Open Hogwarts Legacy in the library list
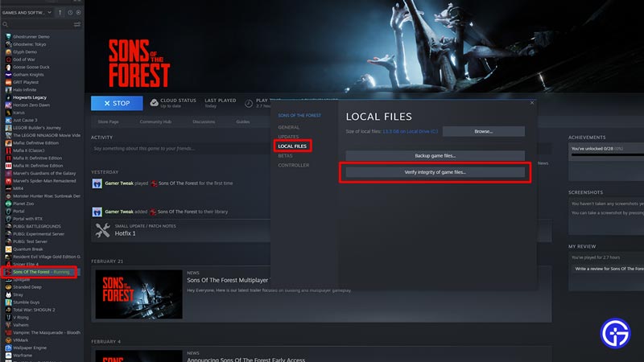Screen dimensions: 644x362 30,97
